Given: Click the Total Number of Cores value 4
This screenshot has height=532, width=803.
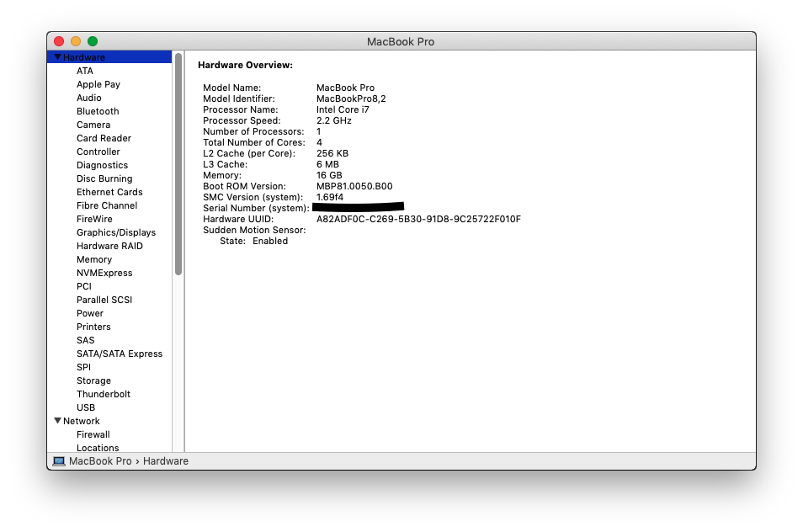Looking at the screenshot, I should coord(319,142).
